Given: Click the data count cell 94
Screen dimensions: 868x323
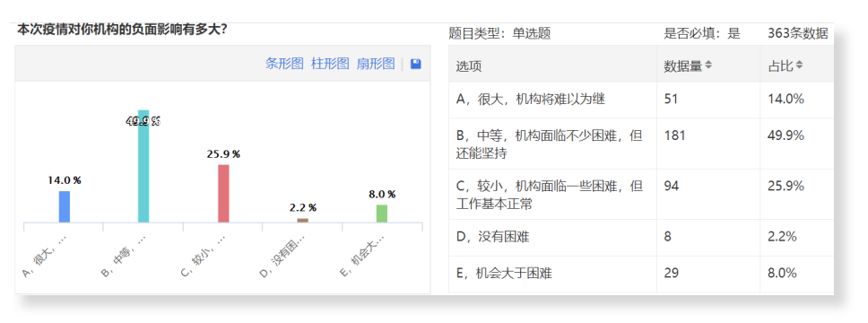Looking at the screenshot, I should (x=671, y=186).
